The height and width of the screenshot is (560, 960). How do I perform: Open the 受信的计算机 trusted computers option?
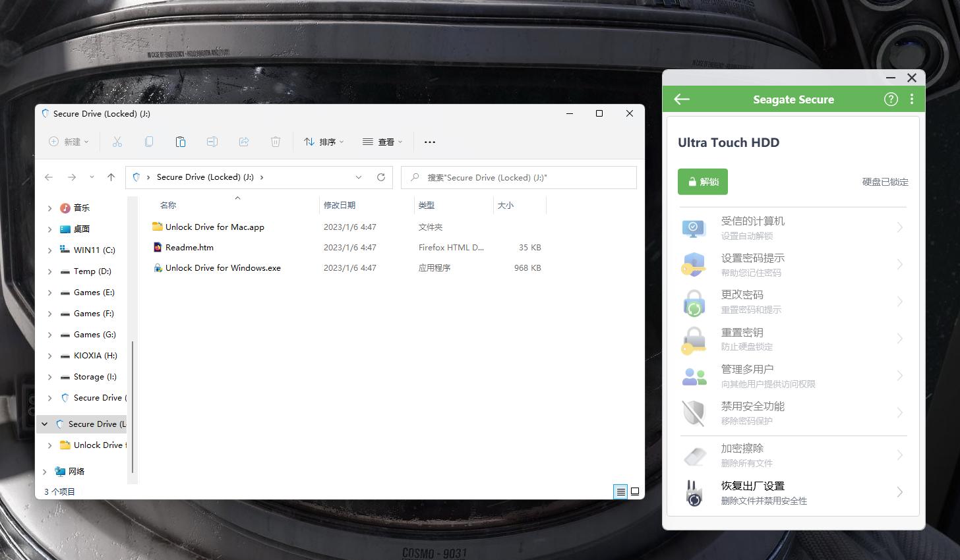pos(793,228)
